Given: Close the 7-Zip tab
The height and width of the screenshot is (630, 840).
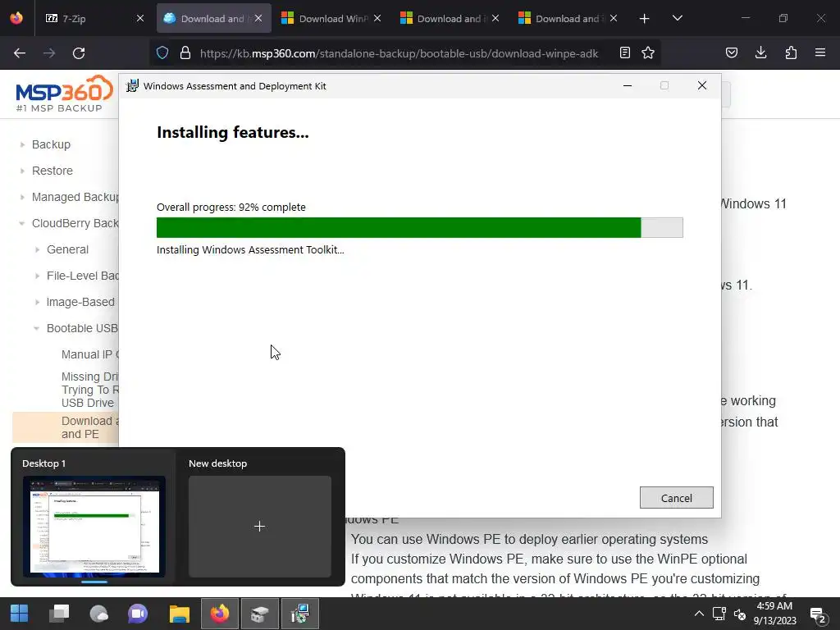Looking at the screenshot, I should pos(139,18).
